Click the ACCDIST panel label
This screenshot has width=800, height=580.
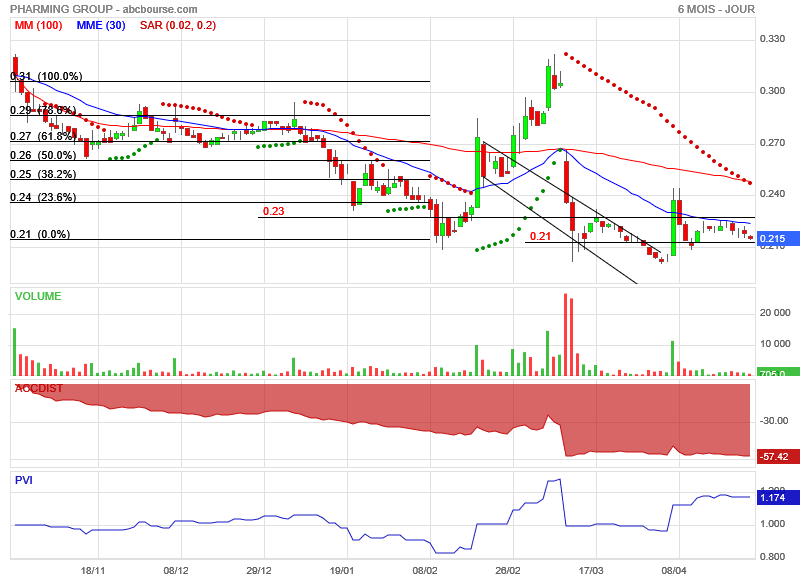coord(39,388)
